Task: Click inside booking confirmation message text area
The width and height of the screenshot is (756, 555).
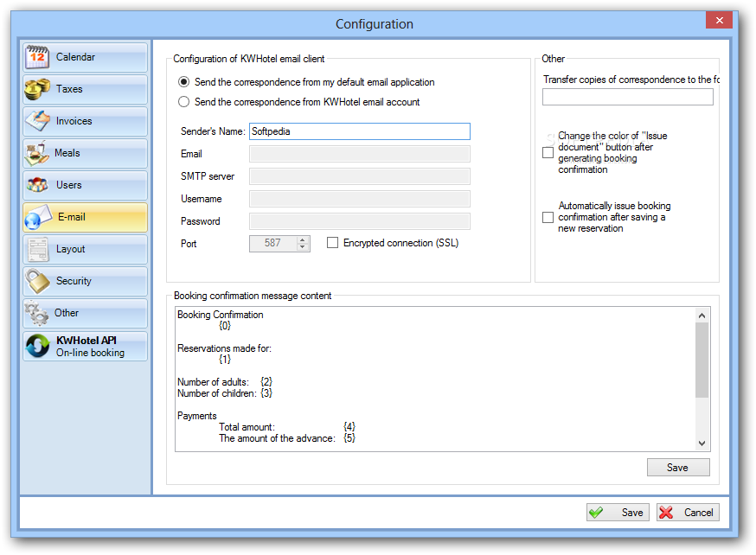Action: tap(435, 380)
